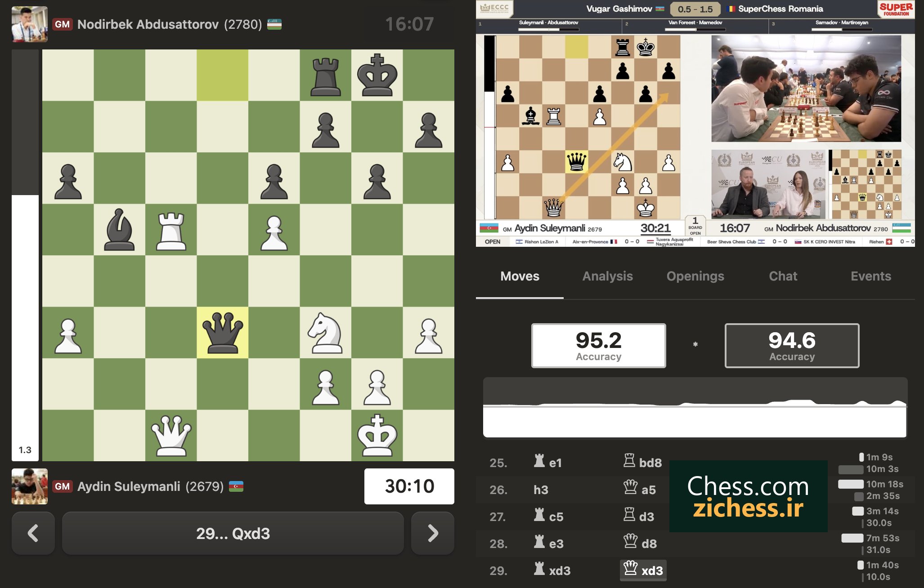Jump to move 29 Rxd3 in list
The width and height of the screenshot is (924, 588).
point(552,570)
